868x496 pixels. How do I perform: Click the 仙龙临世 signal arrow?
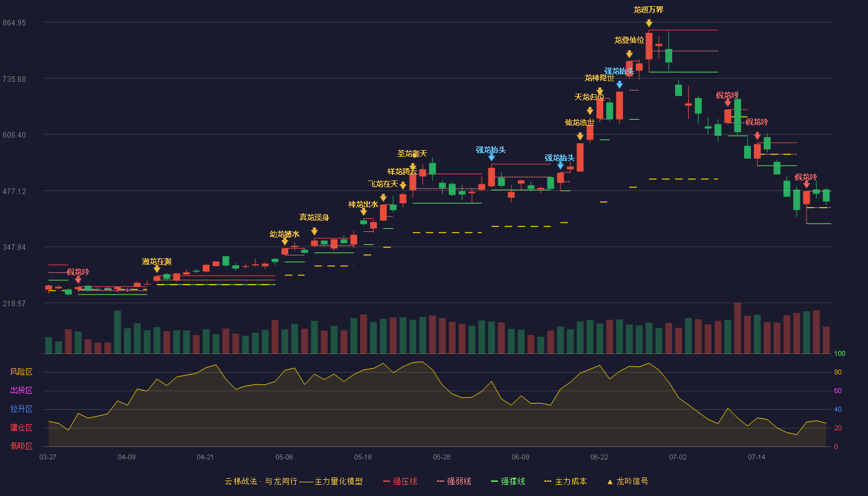coord(580,136)
